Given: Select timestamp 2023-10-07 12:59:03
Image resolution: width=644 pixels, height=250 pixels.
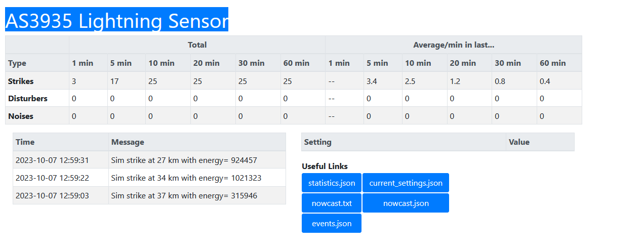Looking at the screenshot, I should tap(52, 195).
